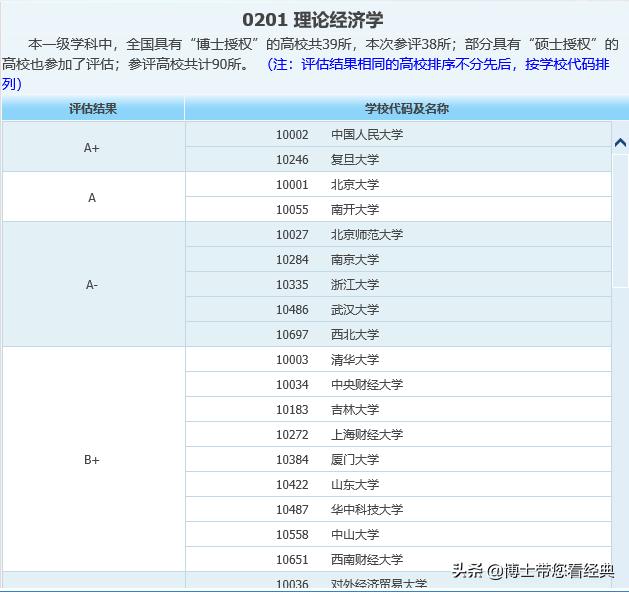Select the A- rating cell
629x593 pixels.
(93, 284)
